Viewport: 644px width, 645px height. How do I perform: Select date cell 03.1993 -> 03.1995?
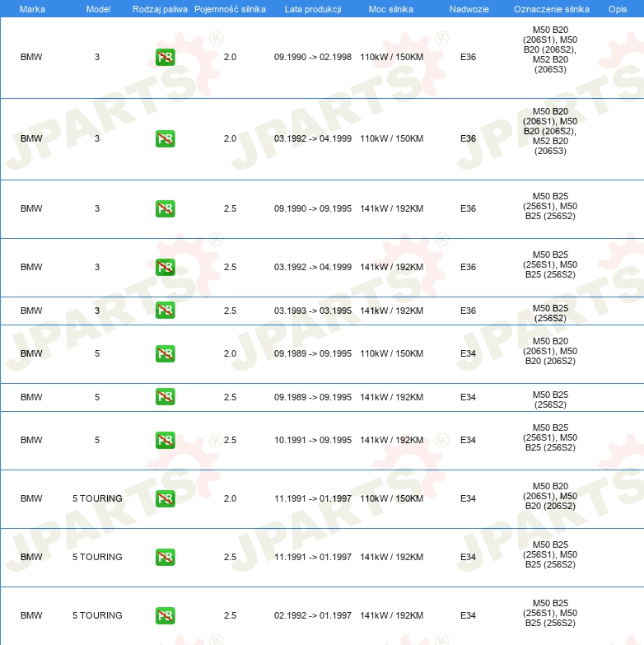(x=313, y=311)
